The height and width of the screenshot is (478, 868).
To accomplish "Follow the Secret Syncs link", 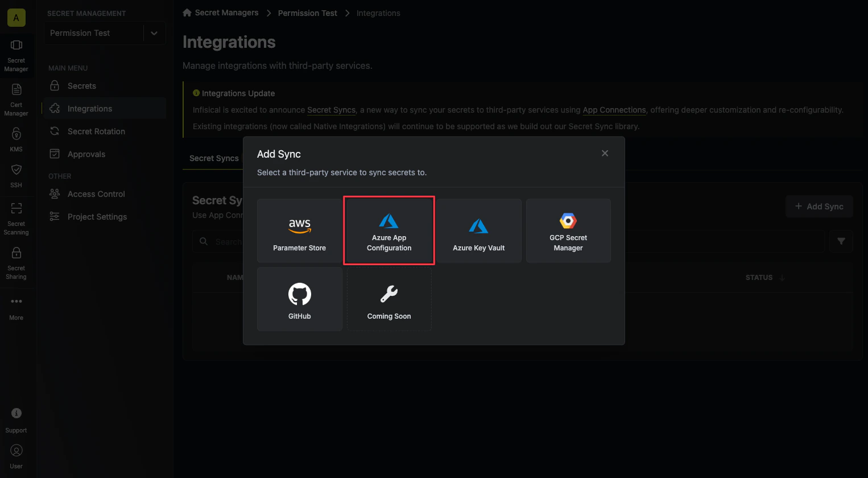I will click(x=331, y=110).
